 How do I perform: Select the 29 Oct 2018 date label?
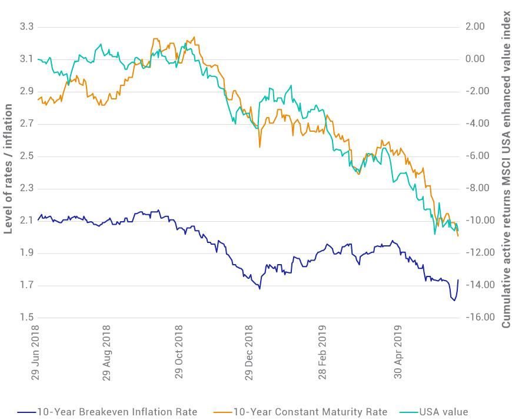pos(178,354)
